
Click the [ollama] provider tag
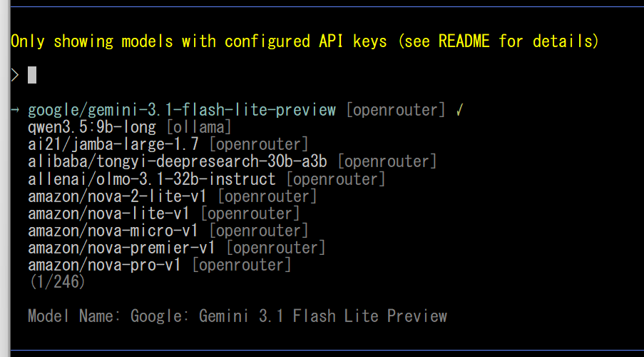(x=198, y=128)
